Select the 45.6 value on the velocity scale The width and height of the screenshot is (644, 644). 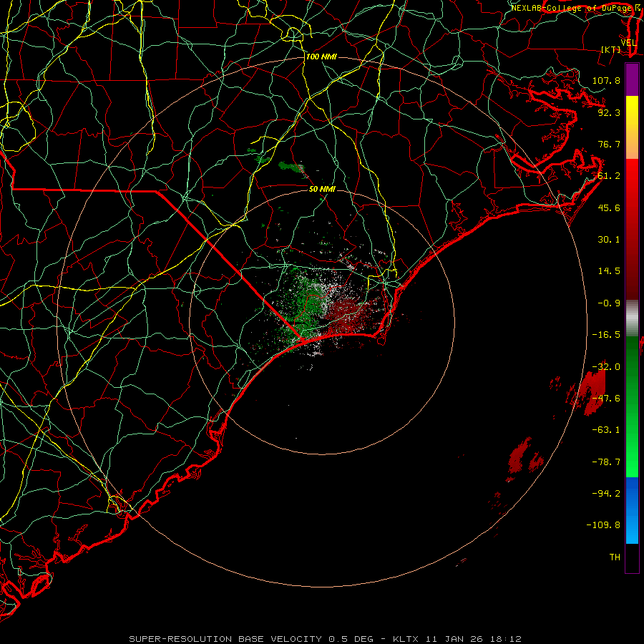tap(609, 208)
